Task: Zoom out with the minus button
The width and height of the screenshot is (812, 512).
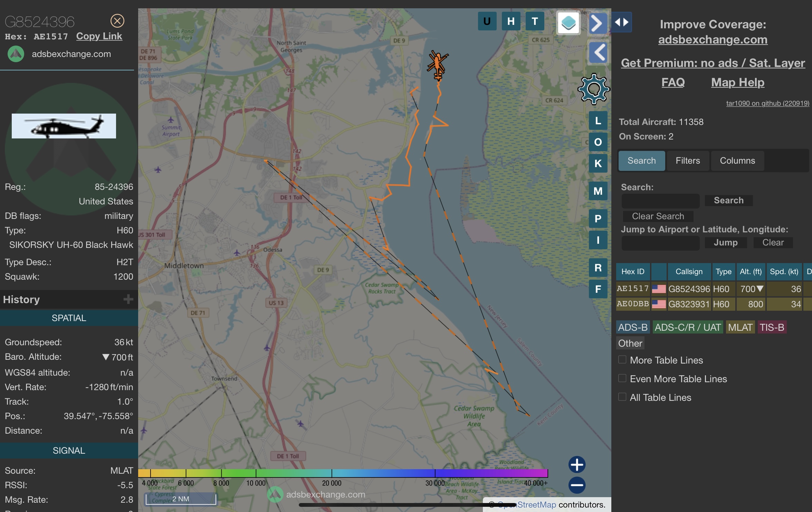Action: [577, 485]
